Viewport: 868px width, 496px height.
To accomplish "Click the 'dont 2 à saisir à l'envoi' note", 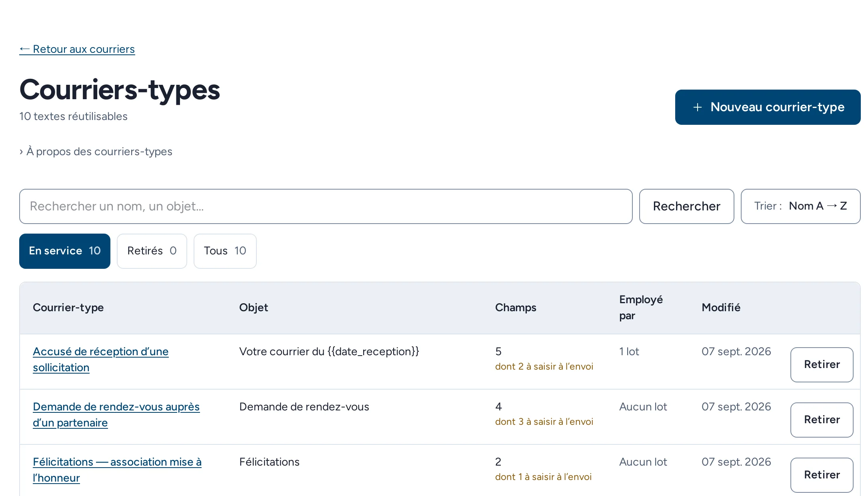I will pyautogui.click(x=544, y=366).
